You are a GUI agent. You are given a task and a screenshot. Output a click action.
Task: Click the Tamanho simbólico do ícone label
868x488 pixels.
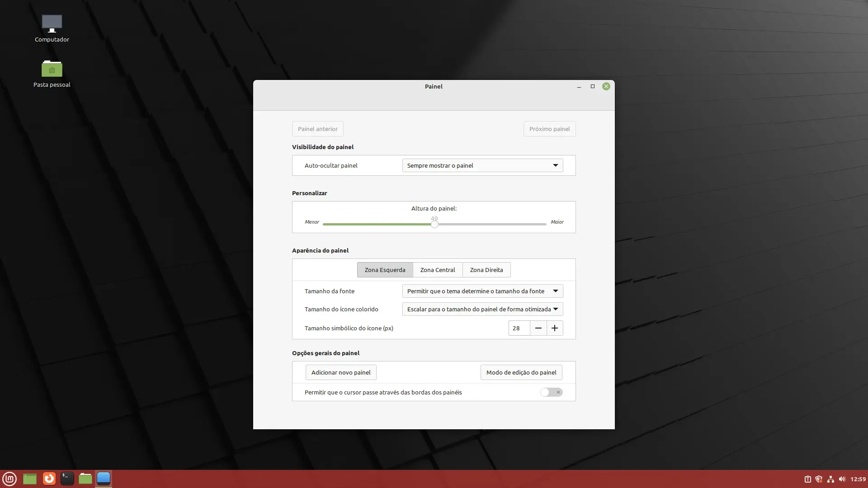[349, 328]
